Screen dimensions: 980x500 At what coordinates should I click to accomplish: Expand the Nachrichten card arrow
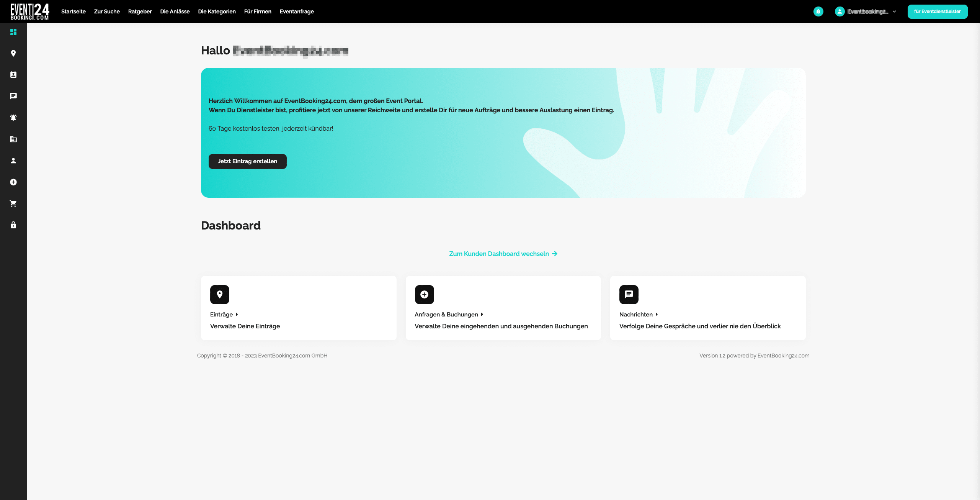click(657, 315)
